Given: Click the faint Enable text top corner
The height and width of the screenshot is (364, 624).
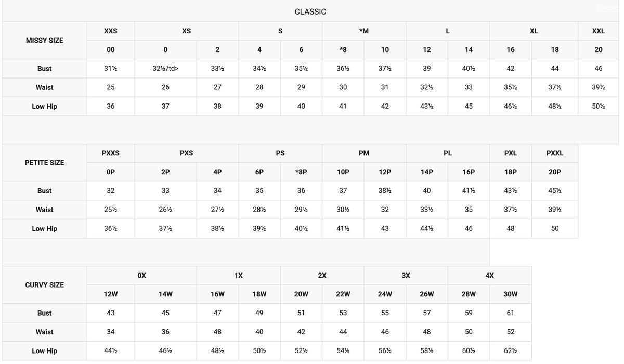Looking at the screenshot, I should [x=607, y=7].
